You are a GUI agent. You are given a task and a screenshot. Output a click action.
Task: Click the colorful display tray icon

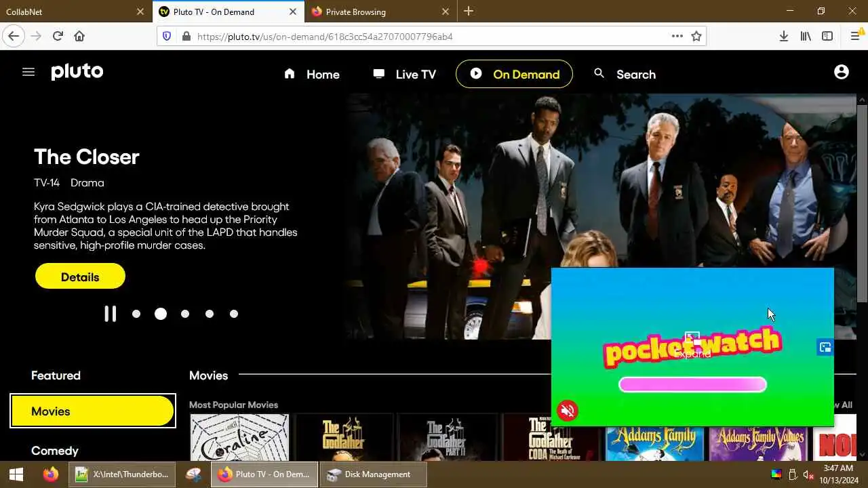pos(776,474)
